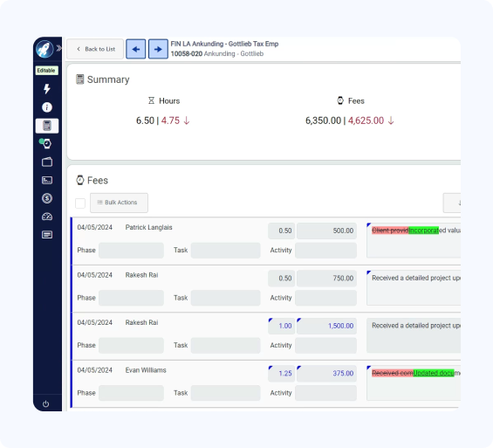Click hours field 1.00

[281, 326]
